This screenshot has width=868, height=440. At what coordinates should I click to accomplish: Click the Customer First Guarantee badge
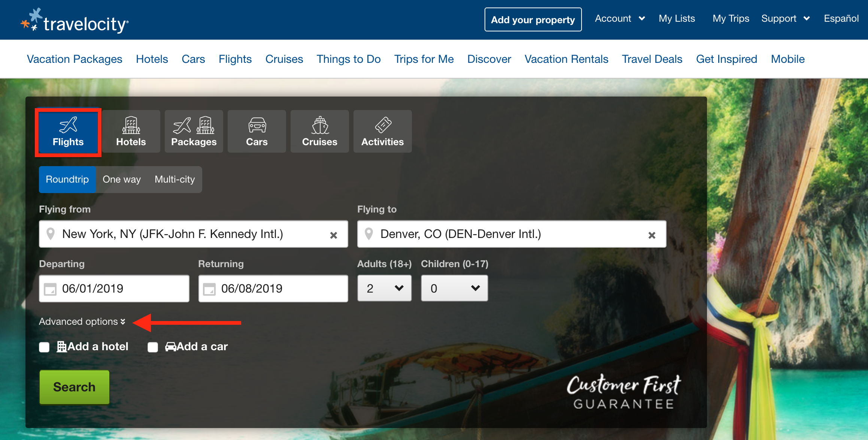coord(624,392)
